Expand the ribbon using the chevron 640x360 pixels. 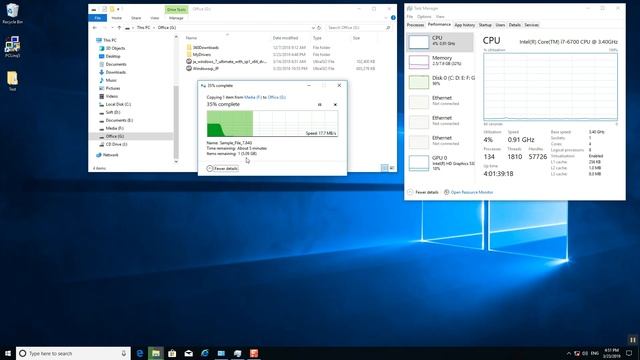[385, 18]
